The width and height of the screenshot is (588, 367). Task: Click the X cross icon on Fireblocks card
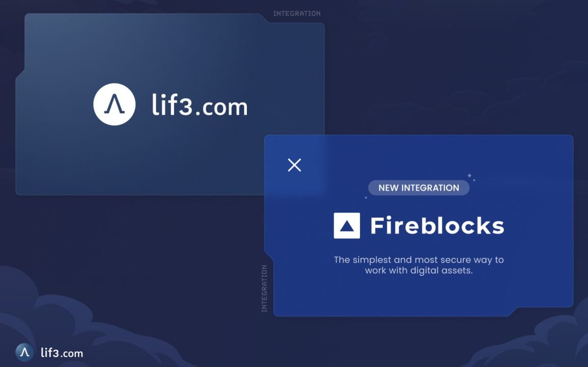[294, 165]
